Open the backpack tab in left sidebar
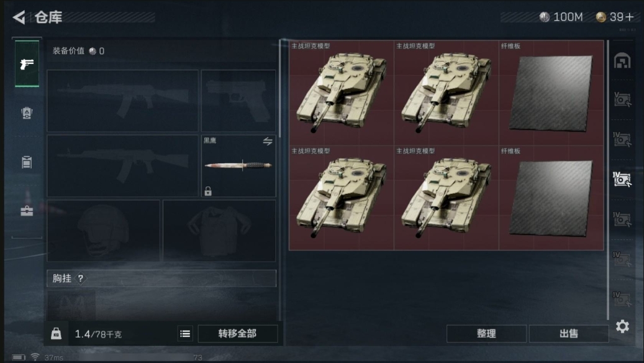This screenshot has height=363, width=644. point(27,113)
